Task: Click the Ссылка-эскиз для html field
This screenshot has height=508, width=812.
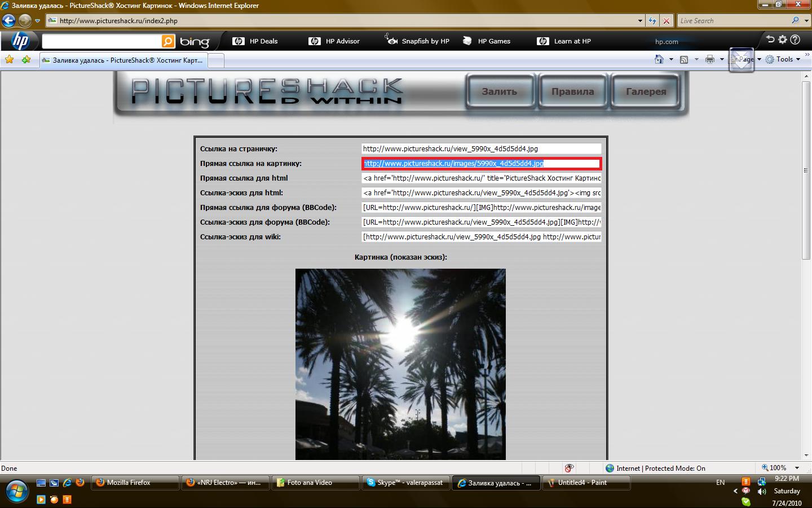Action: [x=482, y=193]
